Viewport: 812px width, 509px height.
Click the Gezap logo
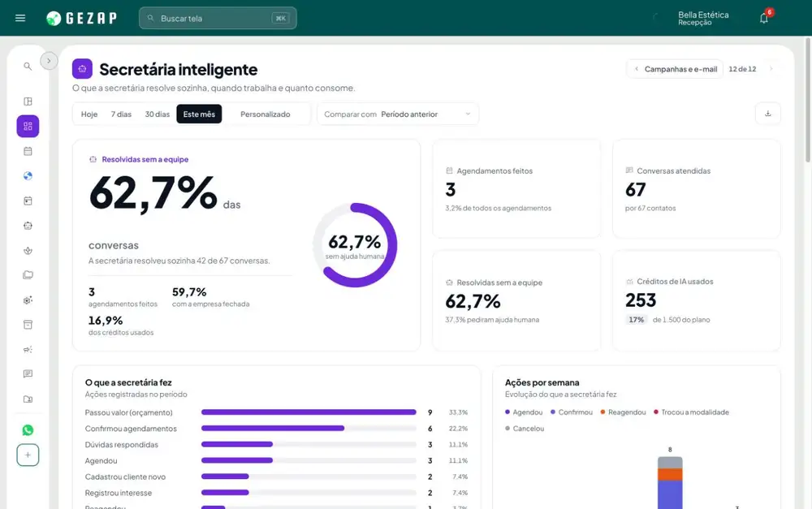pyautogui.click(x=81, y=18)
